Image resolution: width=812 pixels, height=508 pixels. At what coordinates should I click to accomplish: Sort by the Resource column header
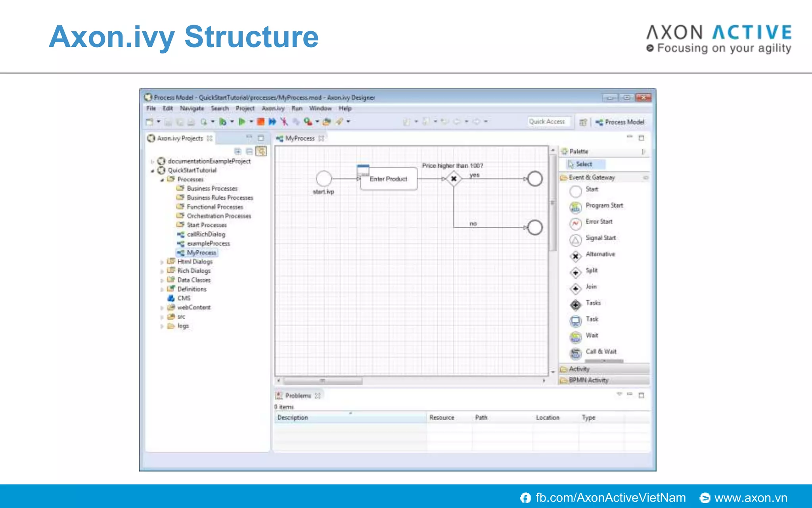click(x=450, y=418)
